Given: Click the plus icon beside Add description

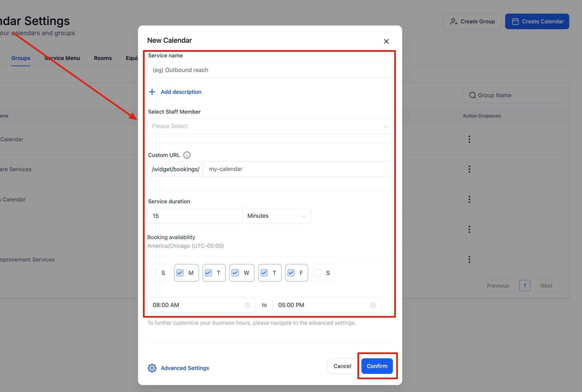Looking at the screenshot, I should (x=152, y=92).
